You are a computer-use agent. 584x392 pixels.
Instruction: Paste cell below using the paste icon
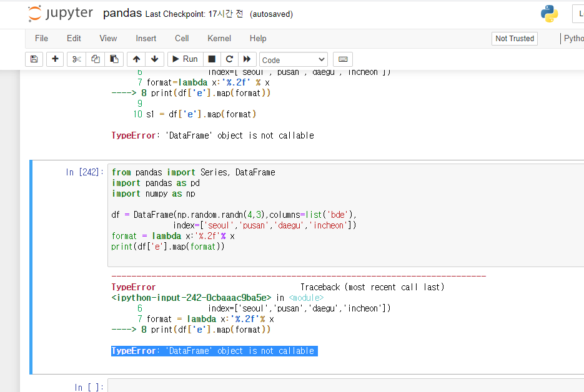114,60
